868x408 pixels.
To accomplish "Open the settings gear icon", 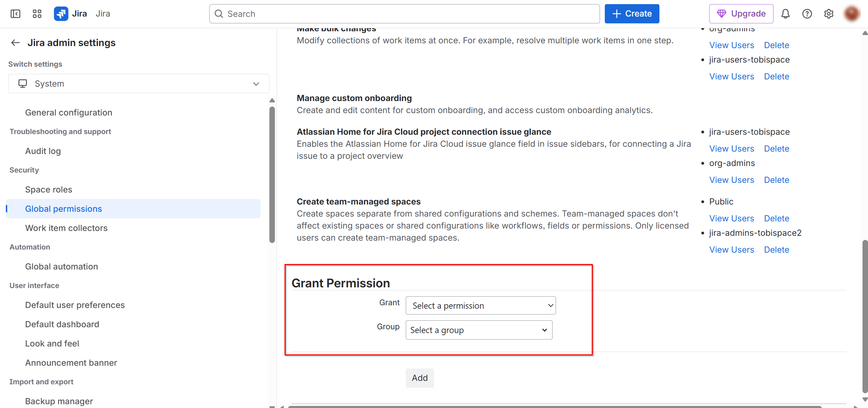I will pos(828,14).
